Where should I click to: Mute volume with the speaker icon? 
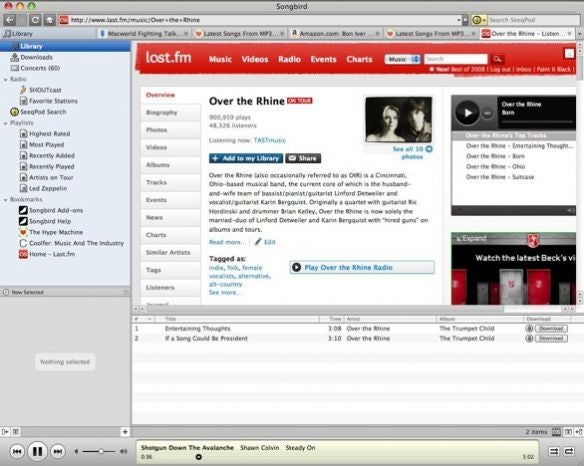pos(76,451)
